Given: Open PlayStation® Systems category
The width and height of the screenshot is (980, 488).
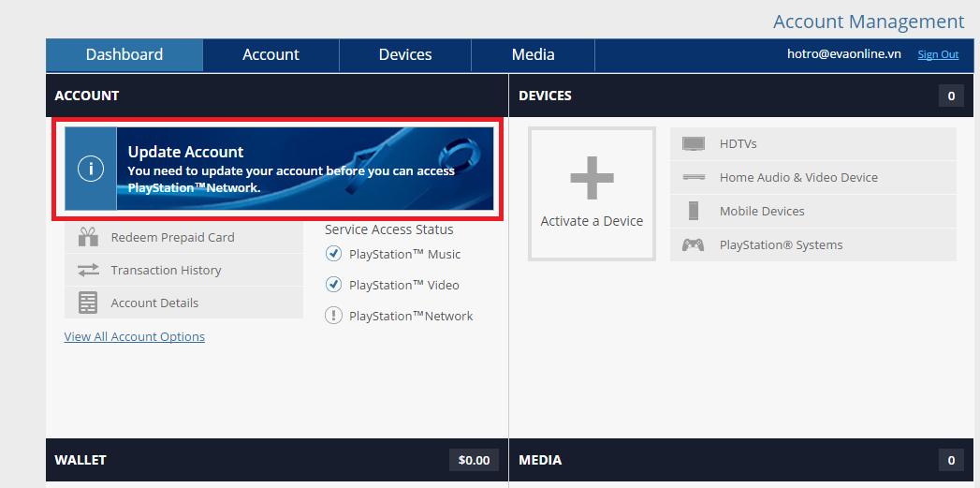Looking at the screenshot, I should pos(813,244).
